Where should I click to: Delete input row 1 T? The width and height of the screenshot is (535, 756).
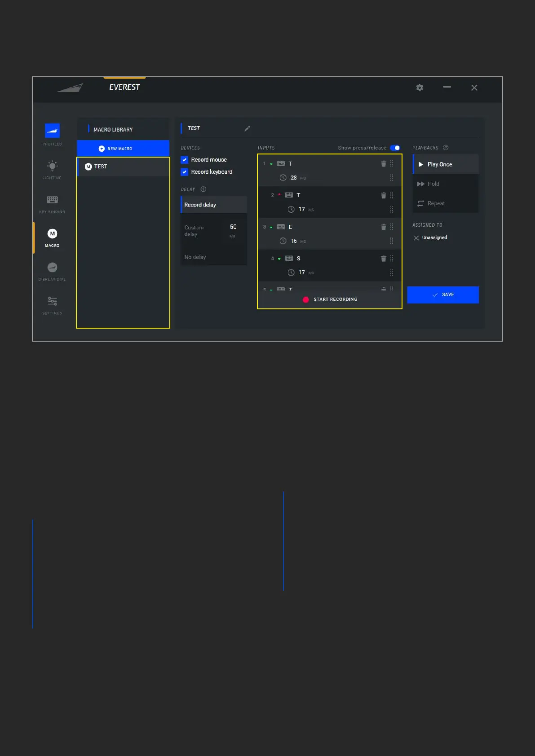(383, 164)
